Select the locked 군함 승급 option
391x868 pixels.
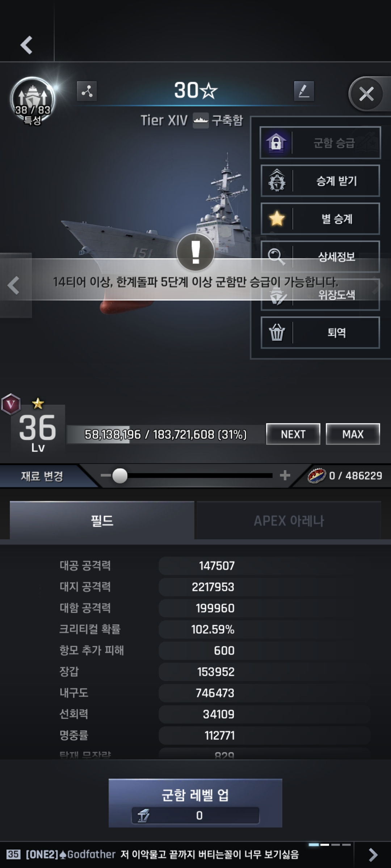[x=320, y=142]
